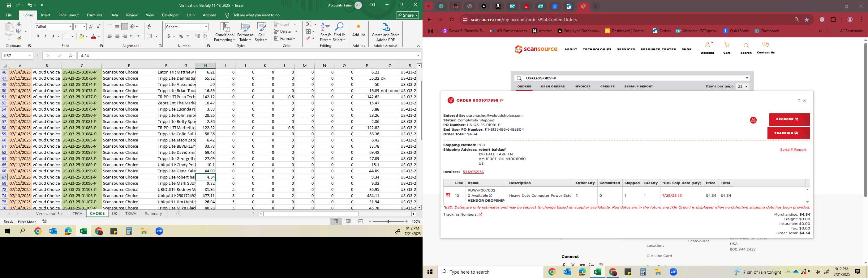Click the Decrease Font Size icon

coord(98,27)
